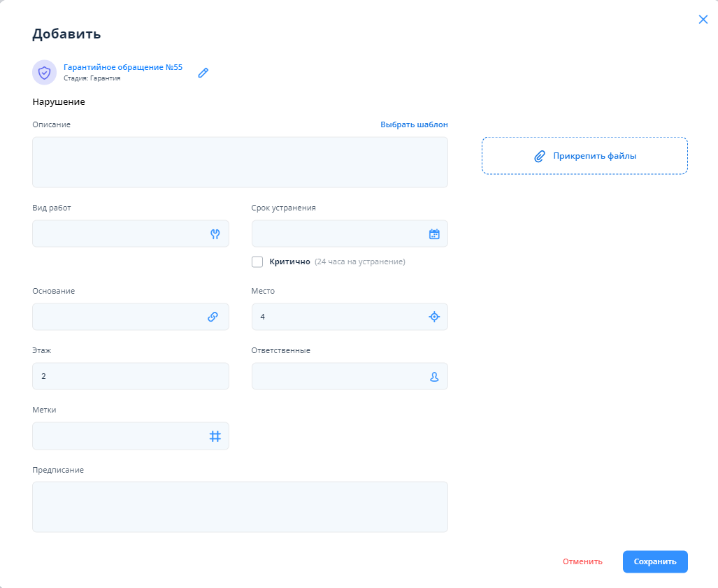Click the hashtag icon in Метки field
Screen dimensions: 718x588
(x=215, y=436)
